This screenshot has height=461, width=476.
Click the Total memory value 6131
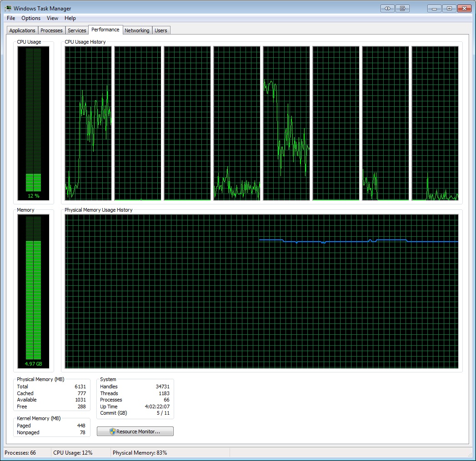click(x=80, y=387)
